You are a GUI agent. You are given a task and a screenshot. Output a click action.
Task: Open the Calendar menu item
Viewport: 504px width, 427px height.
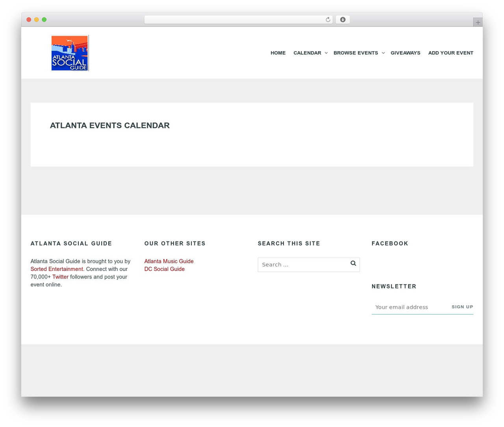tap(307, 53)
